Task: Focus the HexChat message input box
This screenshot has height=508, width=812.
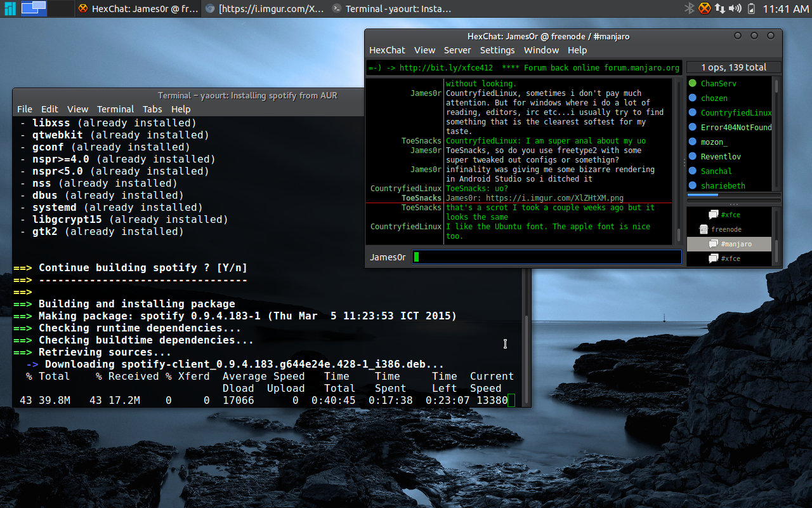Action: [x=546, y=257]
